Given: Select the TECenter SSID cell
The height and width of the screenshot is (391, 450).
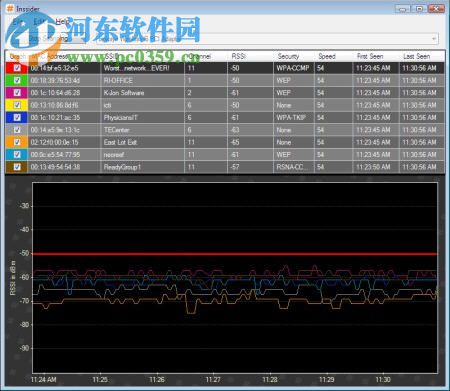Looking at the screenshot, I should [142, 130].
